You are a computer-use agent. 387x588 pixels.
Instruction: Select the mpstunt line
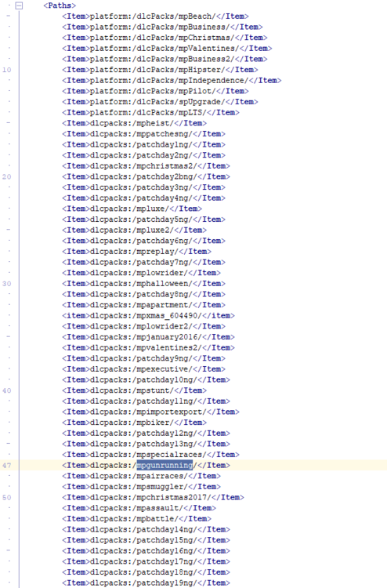135,390
